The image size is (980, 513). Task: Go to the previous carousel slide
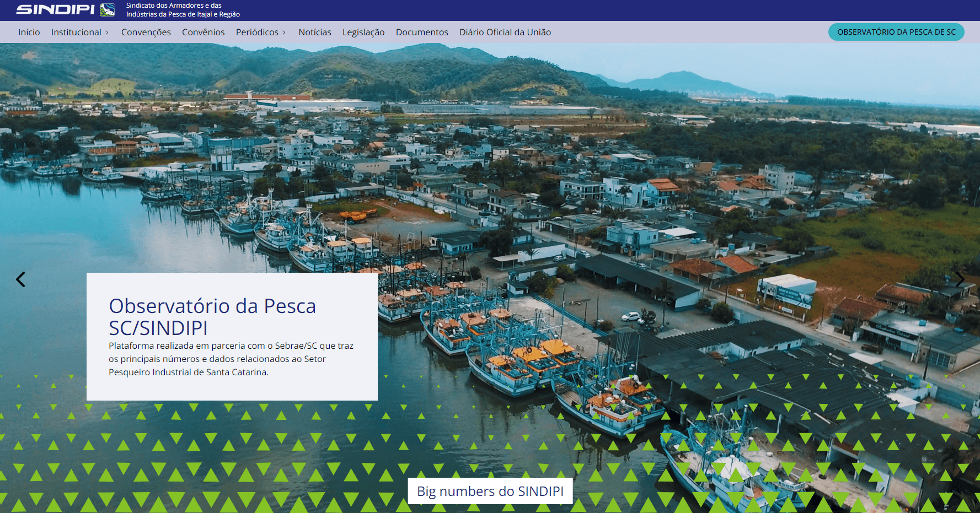tap(20, 279)
